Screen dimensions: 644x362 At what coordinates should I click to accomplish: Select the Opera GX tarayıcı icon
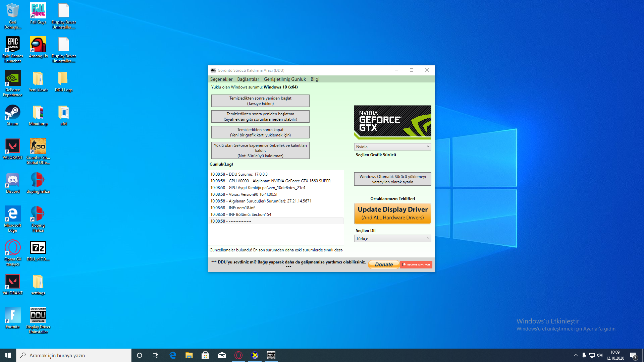click(x=13, y=253)
